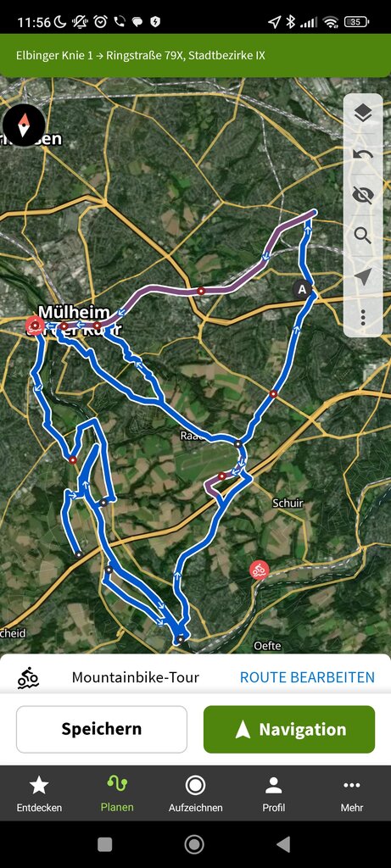Switch to the Aufzeichnen tab
Viewport: 391px width, 868px height.
[195, 793]
